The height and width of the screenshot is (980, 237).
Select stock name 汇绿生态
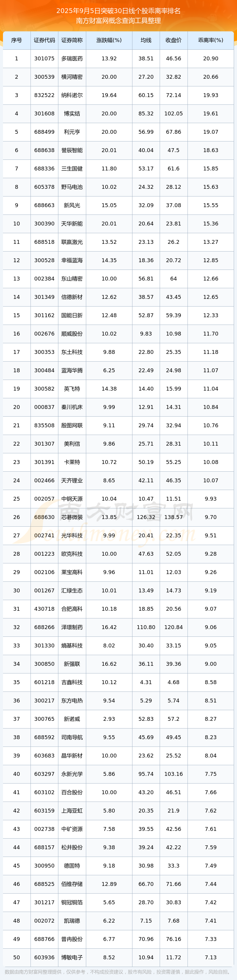point(72,591)
